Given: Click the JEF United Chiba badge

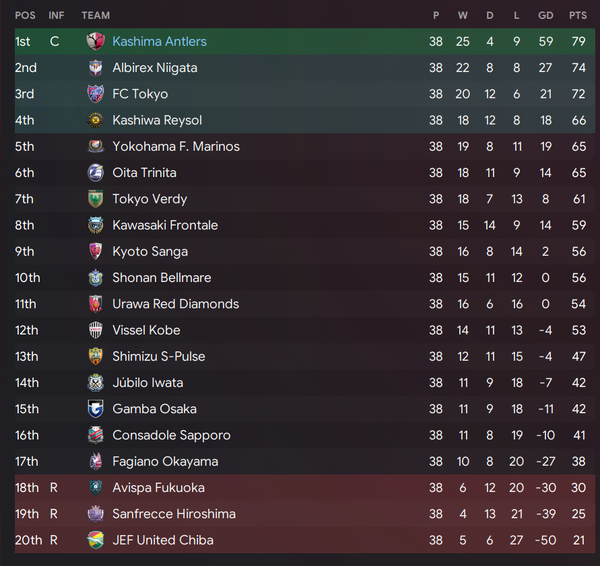Looking at the screenshot, I should 95,540.
